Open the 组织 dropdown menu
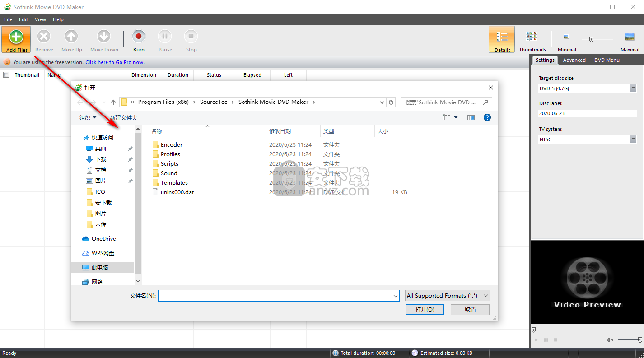The width and height of the screenshot is (644, 358). (88, 117)
